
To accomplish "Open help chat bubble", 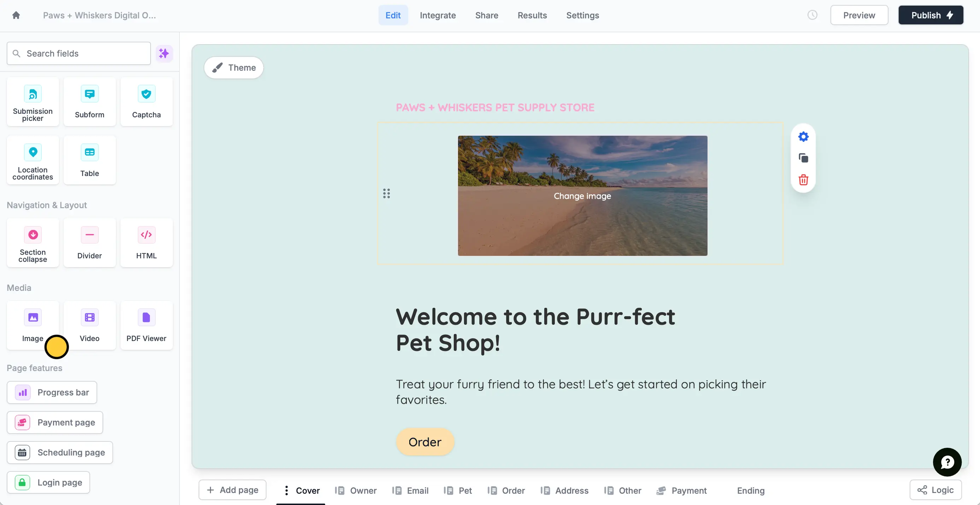I will click(x=947, y=462).
